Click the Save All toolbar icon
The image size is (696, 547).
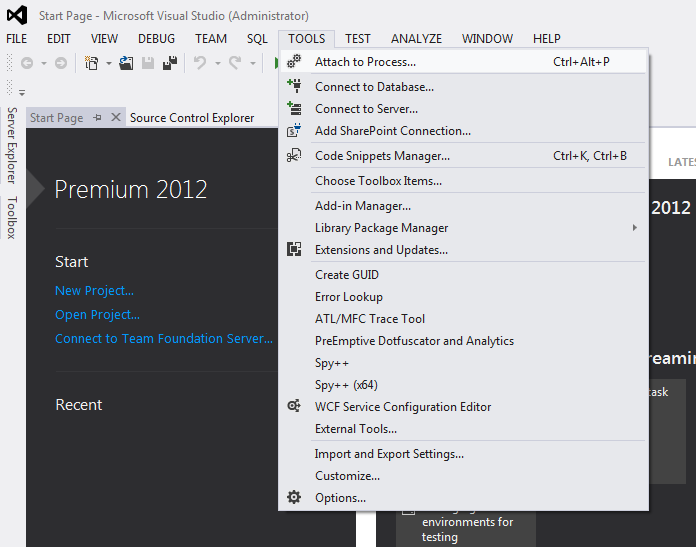[x=170, y=63]
